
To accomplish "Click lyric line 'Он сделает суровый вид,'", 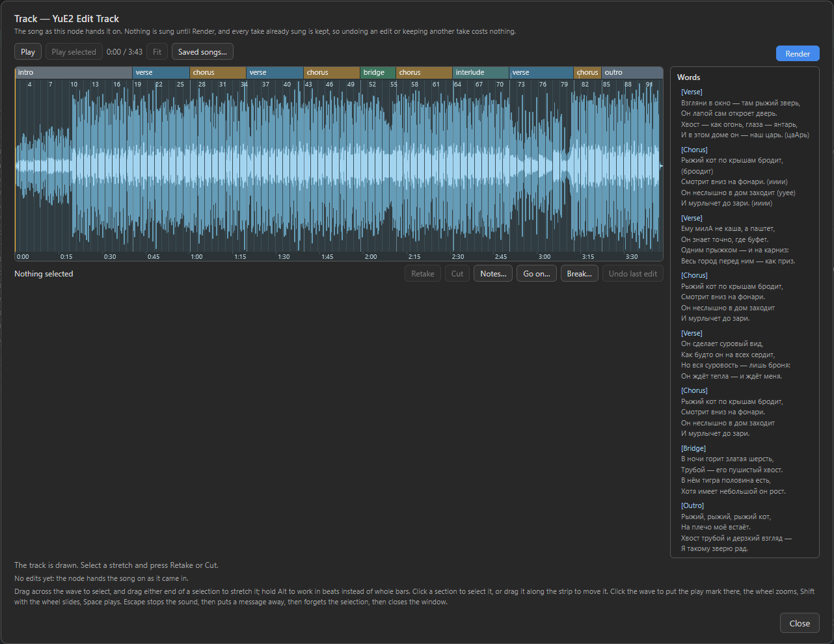I will click(722, 343).
